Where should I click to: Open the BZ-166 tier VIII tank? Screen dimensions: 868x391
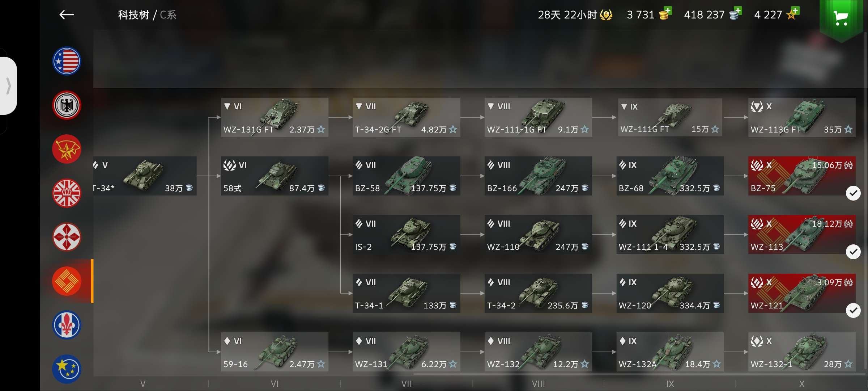pos(538,176)
